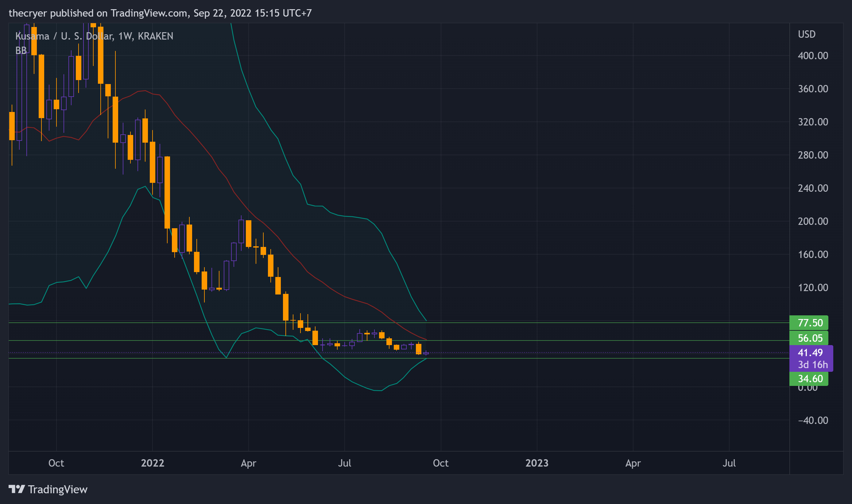Click the 160.00 price axis value
The width and height of the screenshot is (852, 504).
[x=813, y=254]
